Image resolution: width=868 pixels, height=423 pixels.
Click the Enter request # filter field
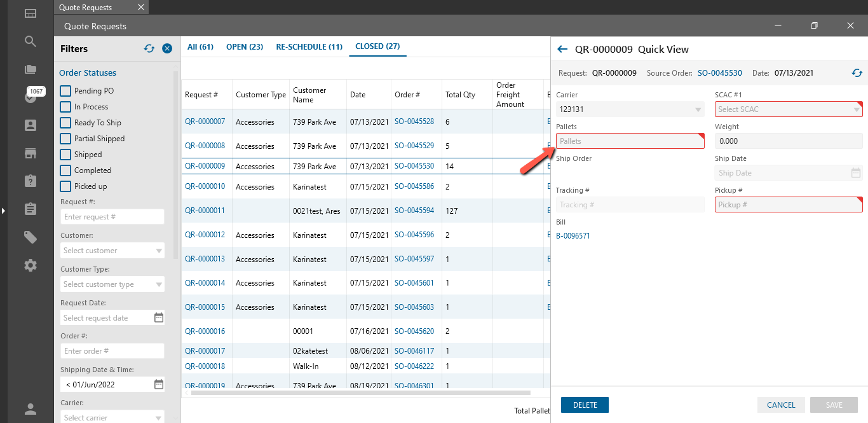tap(112, 217)
